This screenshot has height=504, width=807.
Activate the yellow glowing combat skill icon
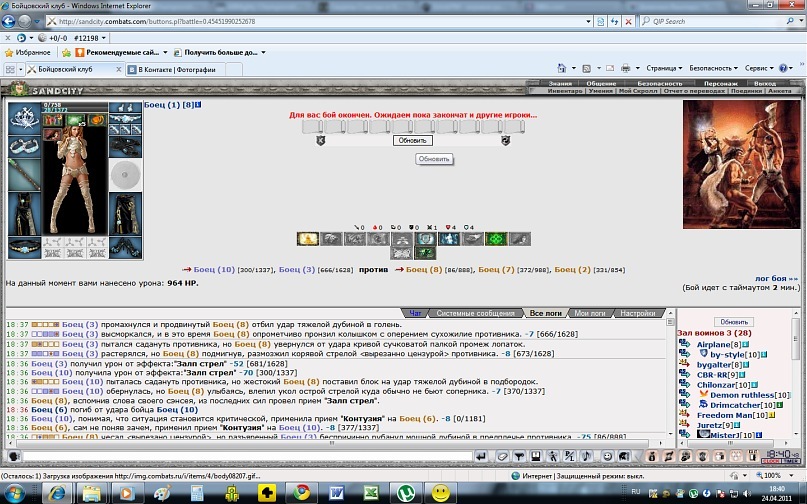[x=308, y=239]
